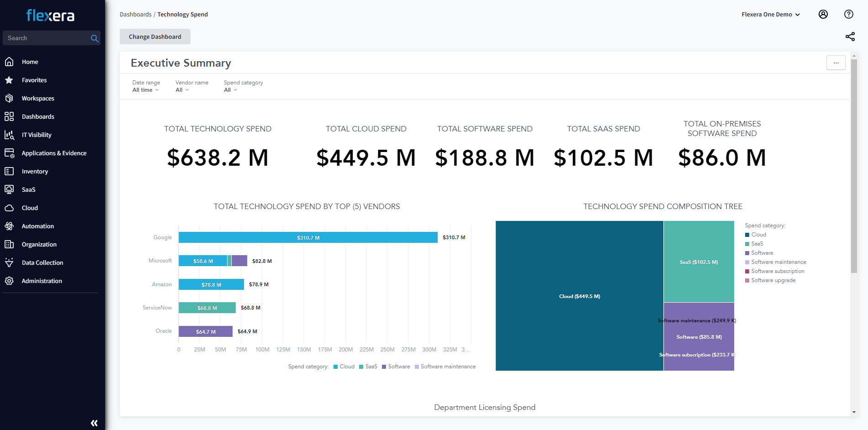The width and height of the screenshot is (868, 430).
Task: Click the share dashboard icon
Action: [850, 37]
